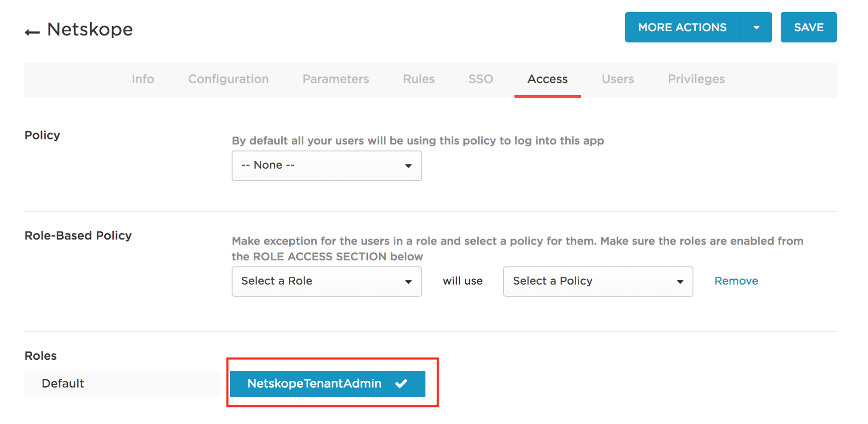
Task: Go back using the arrow beside Netskope
Action: tap(32, 32)
